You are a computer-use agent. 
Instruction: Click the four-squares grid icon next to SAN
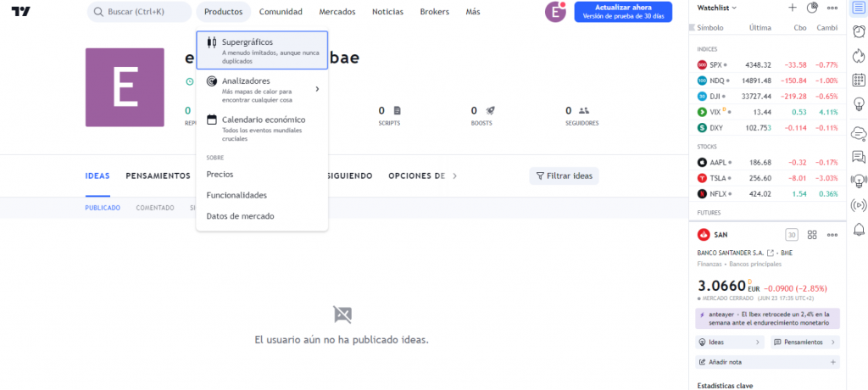point(812,235)
